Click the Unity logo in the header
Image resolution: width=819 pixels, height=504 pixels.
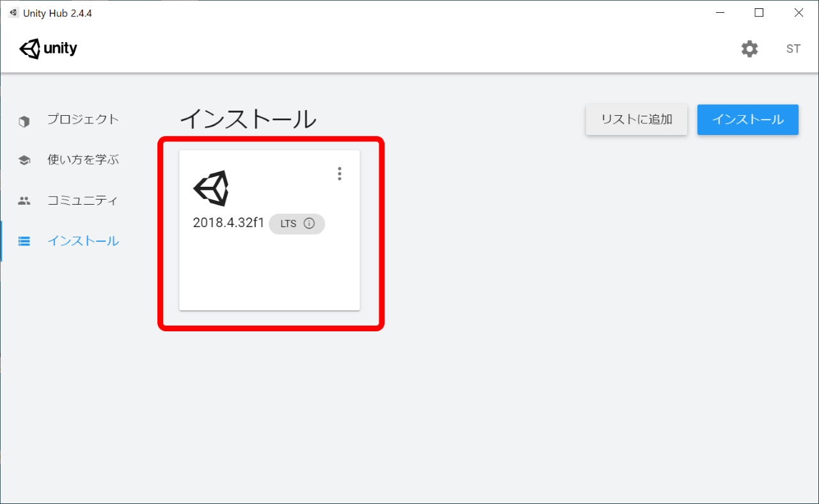[49, 49]
